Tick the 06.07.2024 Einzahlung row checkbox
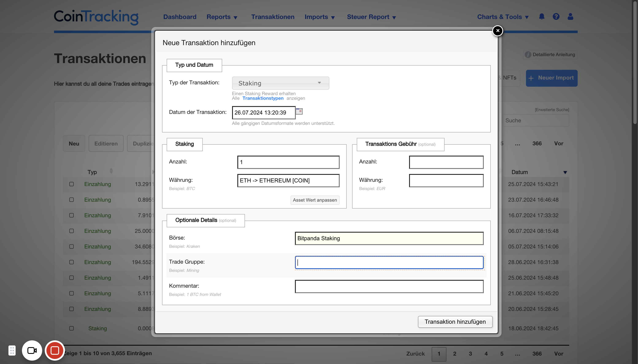This screenshot has height=364, width=638. point(72,231)
